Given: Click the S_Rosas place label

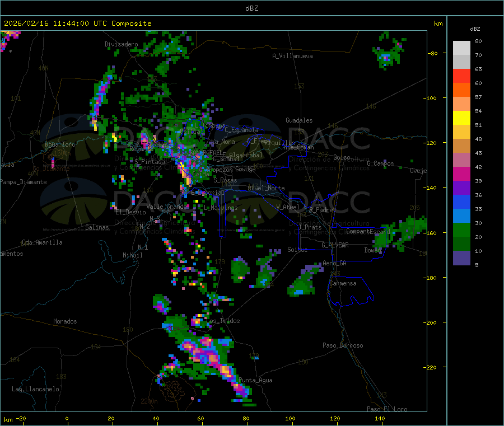Looking at the screenshot, I should pyautogui.click(x=225, y=180).
